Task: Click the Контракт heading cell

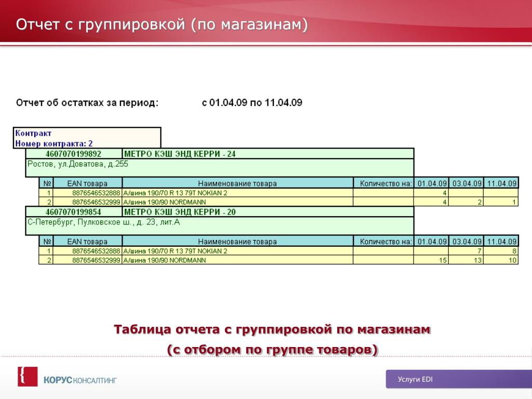Action: [33, 133]
